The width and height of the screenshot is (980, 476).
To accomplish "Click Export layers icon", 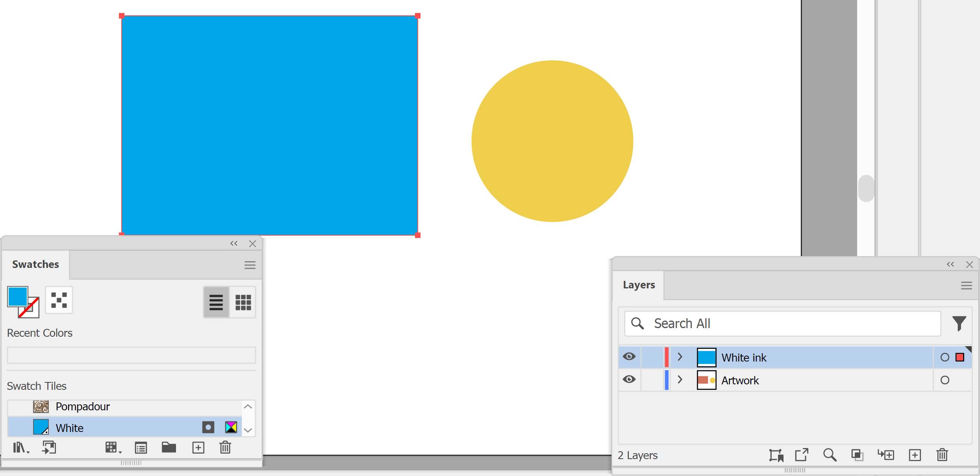I will coord(802,455).
